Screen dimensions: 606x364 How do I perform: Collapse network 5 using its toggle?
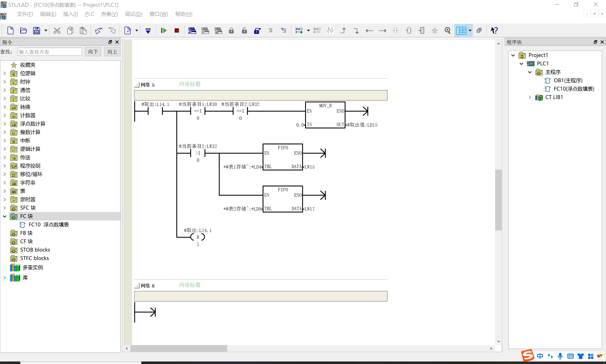pos(137,85)
